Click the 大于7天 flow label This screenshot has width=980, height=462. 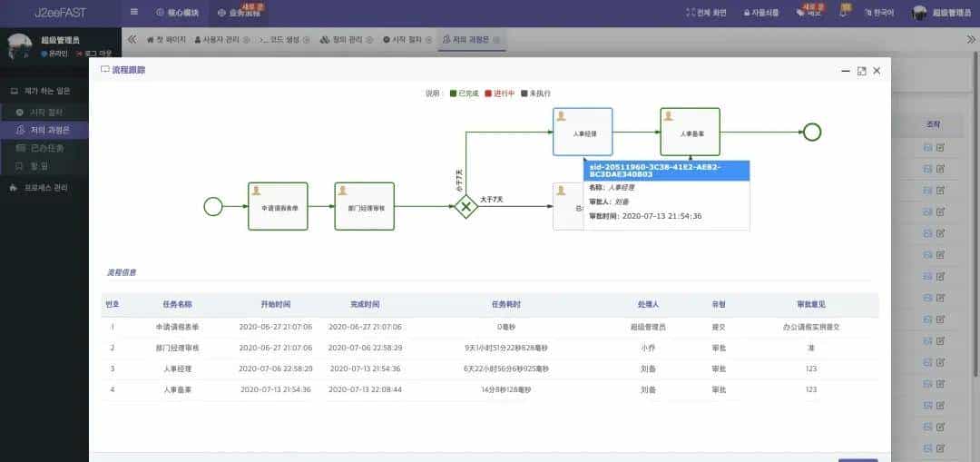pos(492,199)
